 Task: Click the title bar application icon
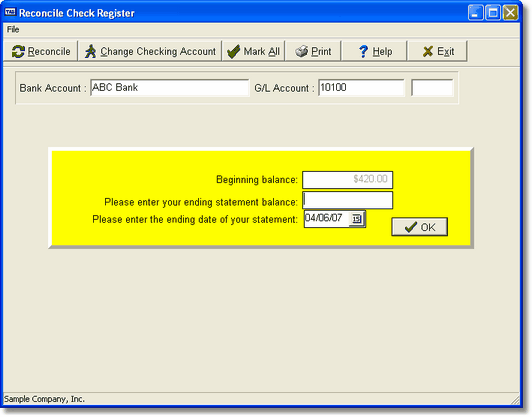point(10,13)
